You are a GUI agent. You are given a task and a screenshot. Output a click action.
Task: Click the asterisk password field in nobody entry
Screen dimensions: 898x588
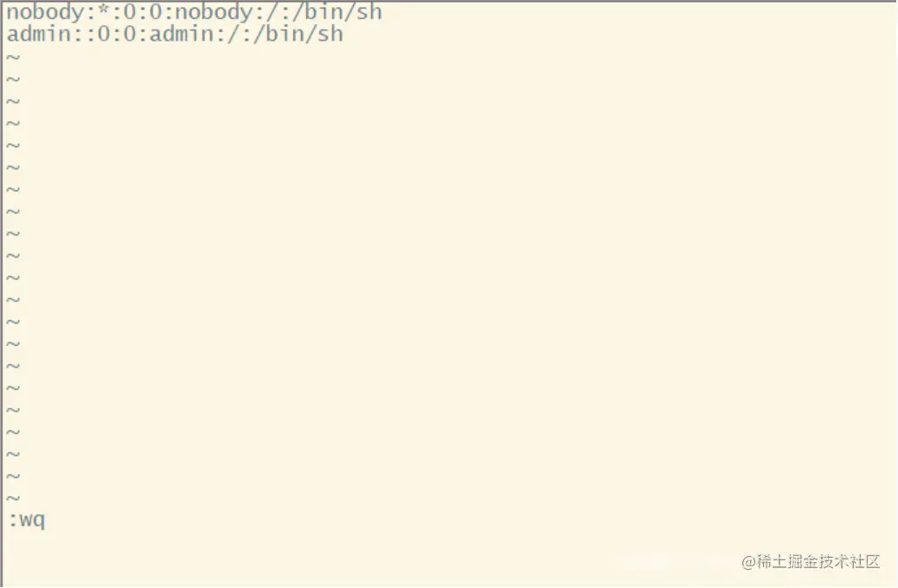point(103,11)
